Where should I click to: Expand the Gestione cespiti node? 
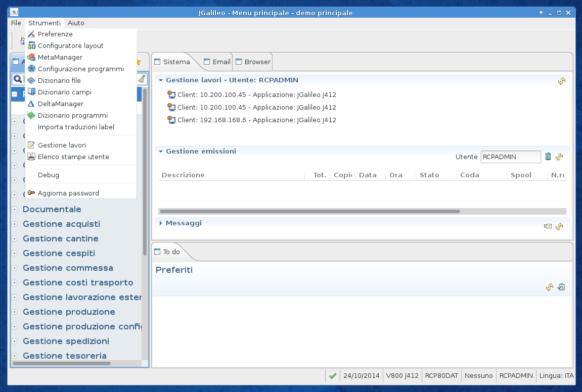pos(15,253)
